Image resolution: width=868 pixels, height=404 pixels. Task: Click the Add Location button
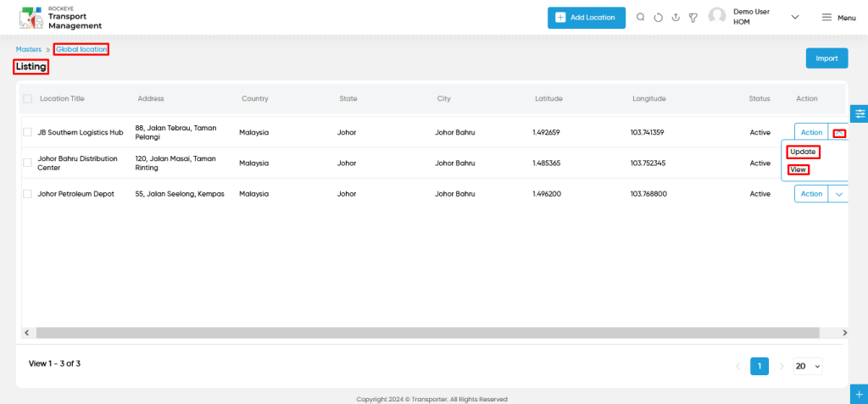587,18
